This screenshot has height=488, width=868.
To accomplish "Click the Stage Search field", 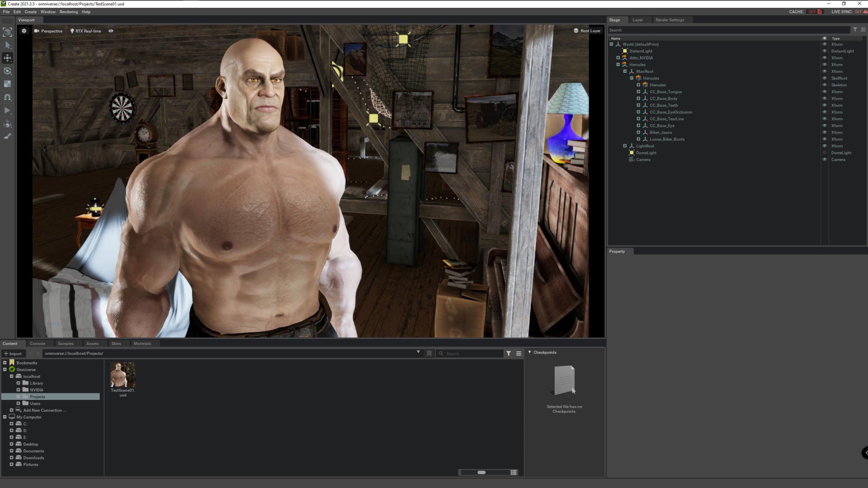I will pos(729,30).
